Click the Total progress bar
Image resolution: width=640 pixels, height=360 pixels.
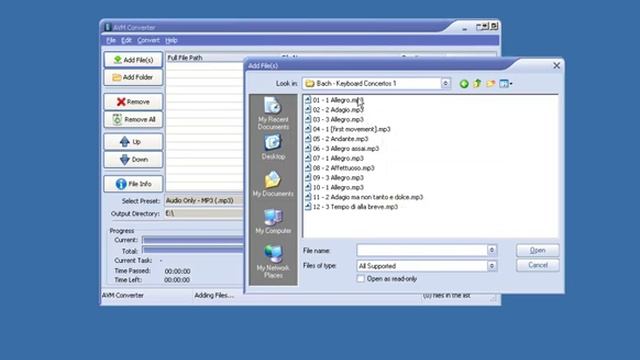193,250
